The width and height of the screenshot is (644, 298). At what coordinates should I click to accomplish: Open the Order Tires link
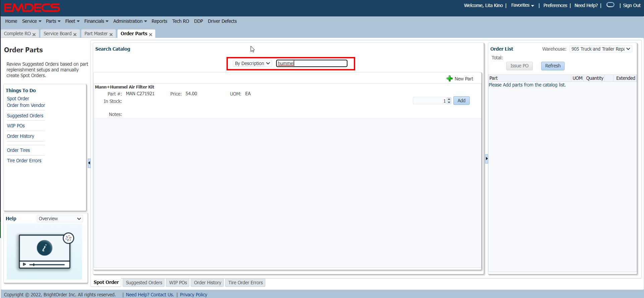(18, 150)
